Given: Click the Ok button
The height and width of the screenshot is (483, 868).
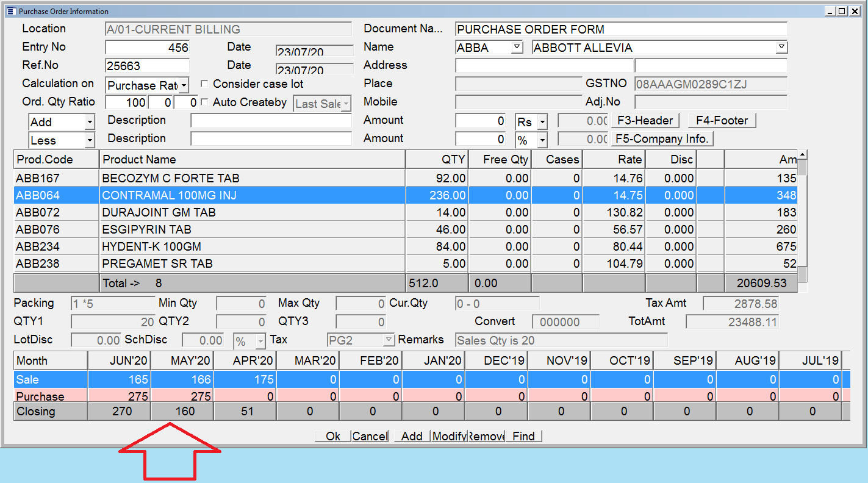Looking at the screenshot, I should pos(332,436).
